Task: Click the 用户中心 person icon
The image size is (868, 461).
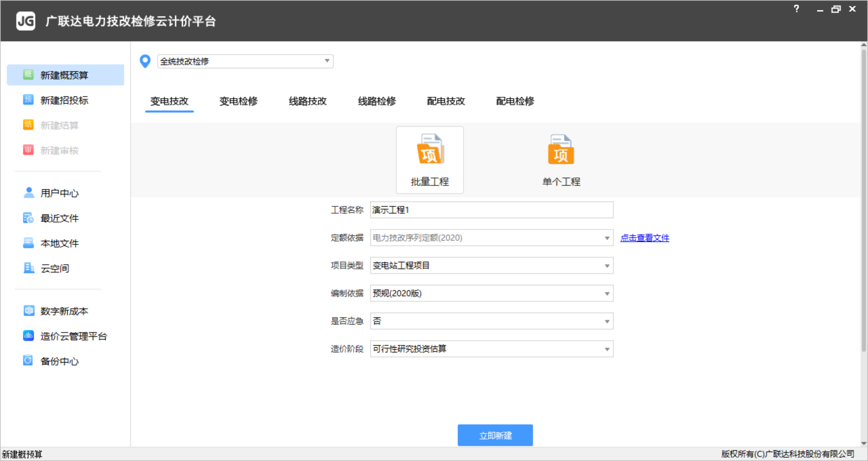Action: (x=28, y=193)
